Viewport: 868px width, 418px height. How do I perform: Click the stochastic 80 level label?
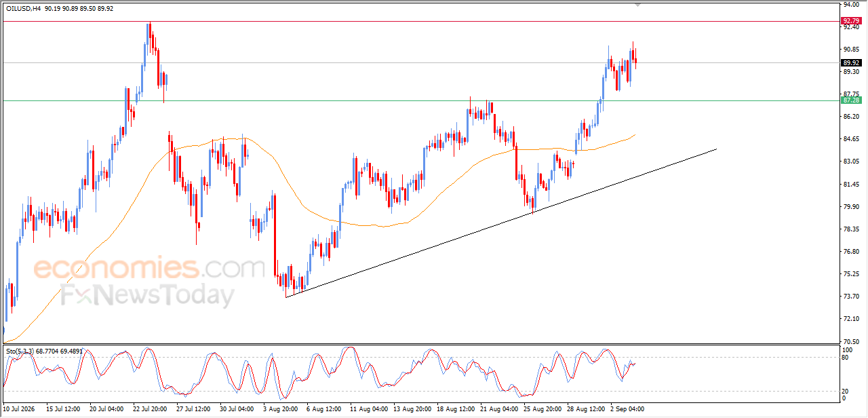pos(846,357)
